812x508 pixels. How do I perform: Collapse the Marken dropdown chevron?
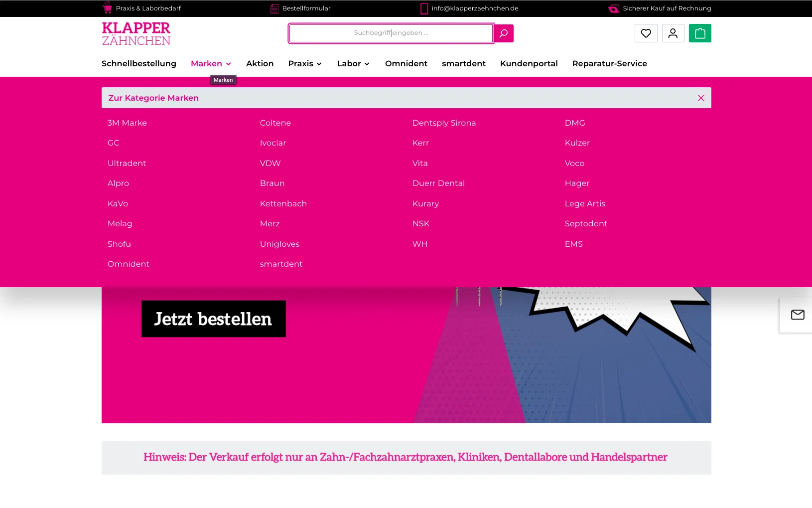click(229, 64)
